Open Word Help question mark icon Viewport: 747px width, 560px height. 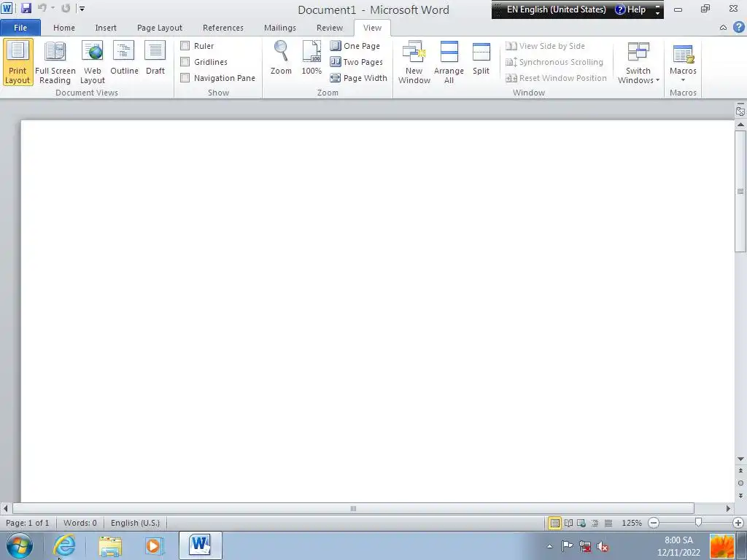coord(738,27)
